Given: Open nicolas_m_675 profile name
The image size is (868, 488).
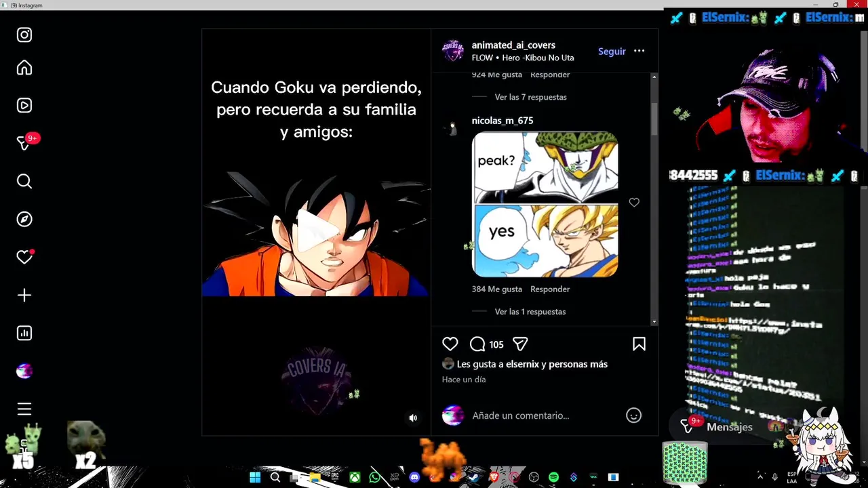Looking at the screenshot, I should [502, 121].
